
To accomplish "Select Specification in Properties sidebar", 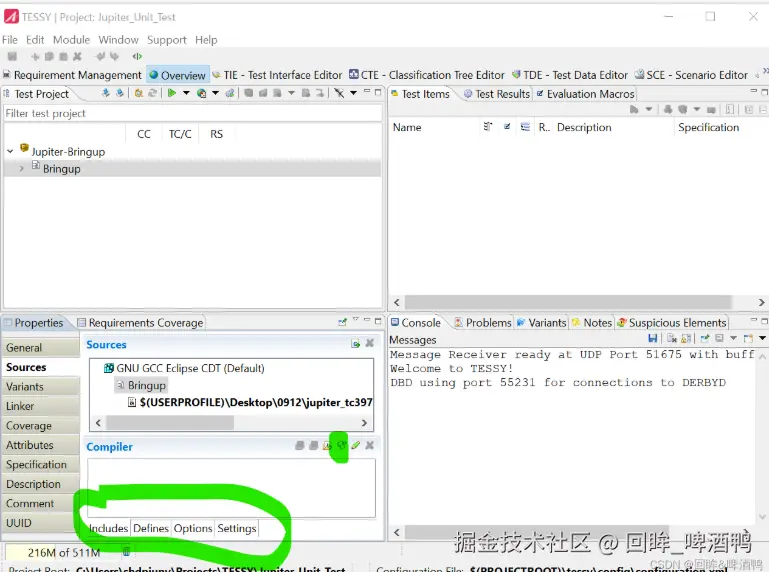I will [x=41, y=465].
